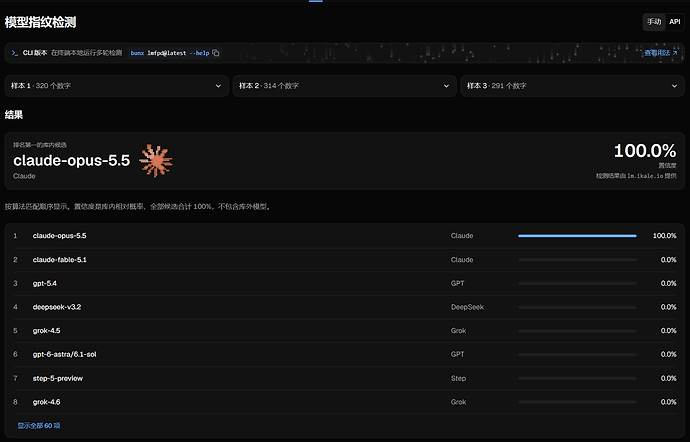Screen dimensions: 690x442
Task: Select the grok-4.6 row
Action: [345, 402]
